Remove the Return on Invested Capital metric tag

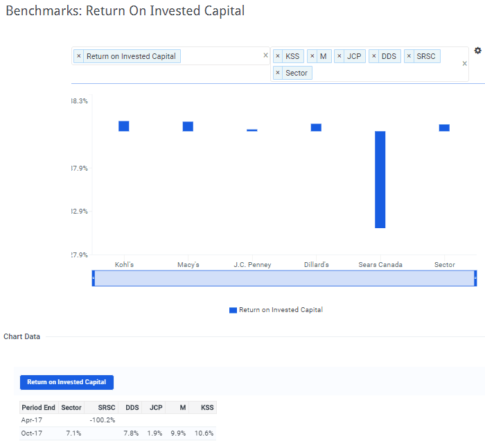[79, 56]
